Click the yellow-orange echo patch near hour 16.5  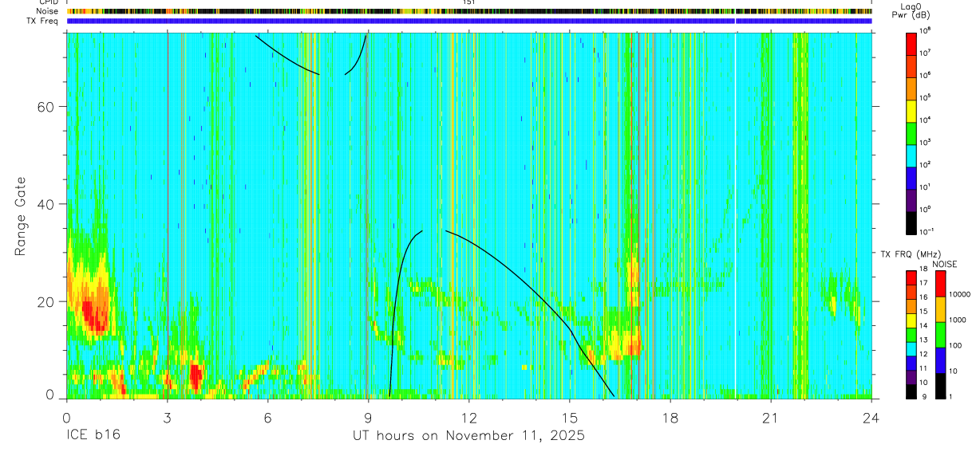coord(622,341)
